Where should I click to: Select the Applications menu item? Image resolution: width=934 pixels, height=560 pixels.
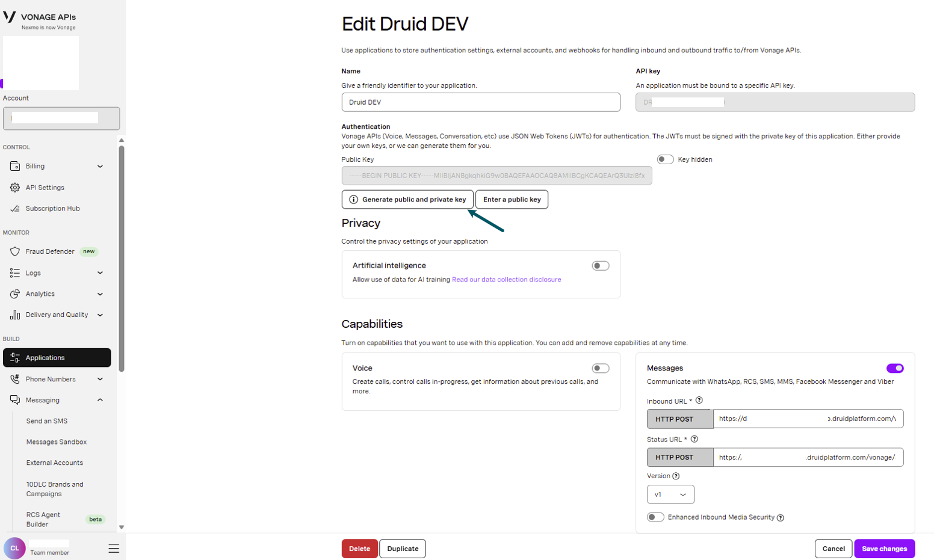57,358
